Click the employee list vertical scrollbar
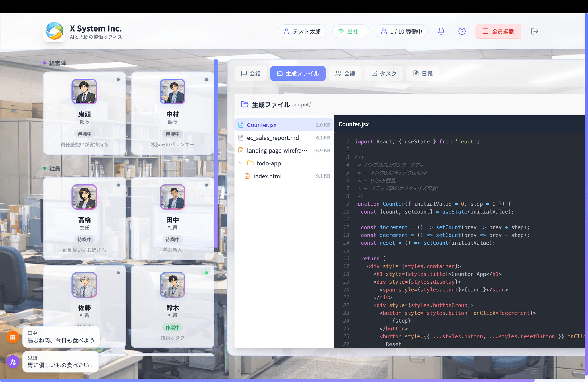Viewport: 588px width, 382px height. (x=216, y=153)
